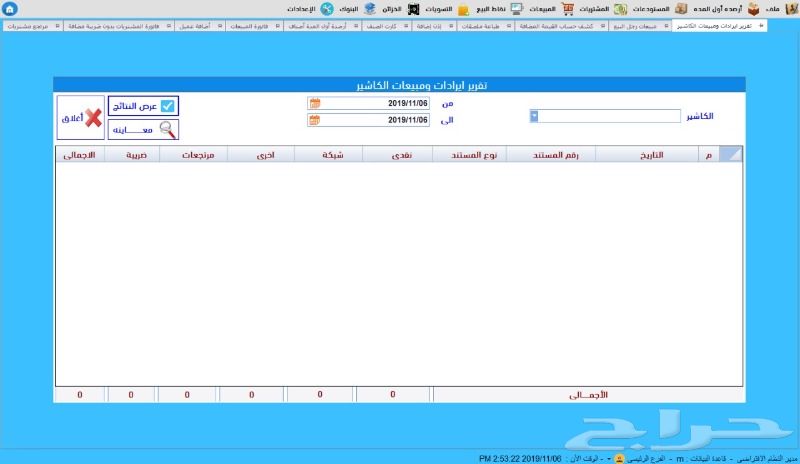Open the المستودعات (Warehouses) menu icon

[x=681, y=9]
